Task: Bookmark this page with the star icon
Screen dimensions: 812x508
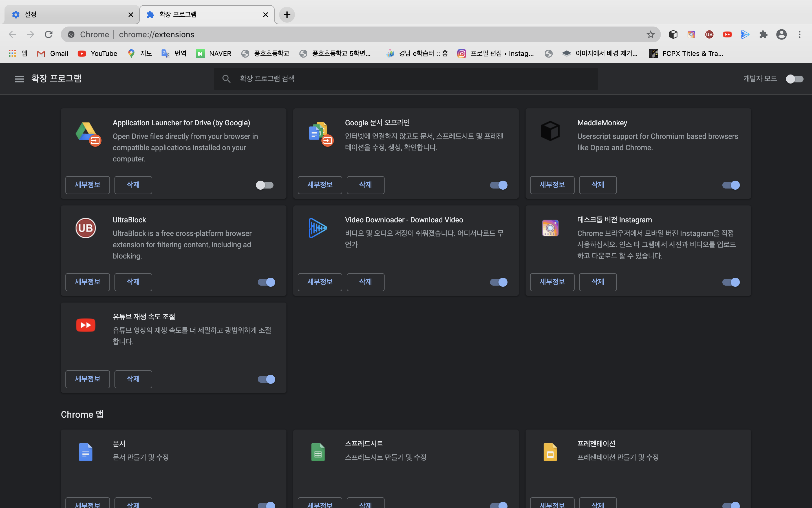Action: pyautogui.click(x=651, y=34)
